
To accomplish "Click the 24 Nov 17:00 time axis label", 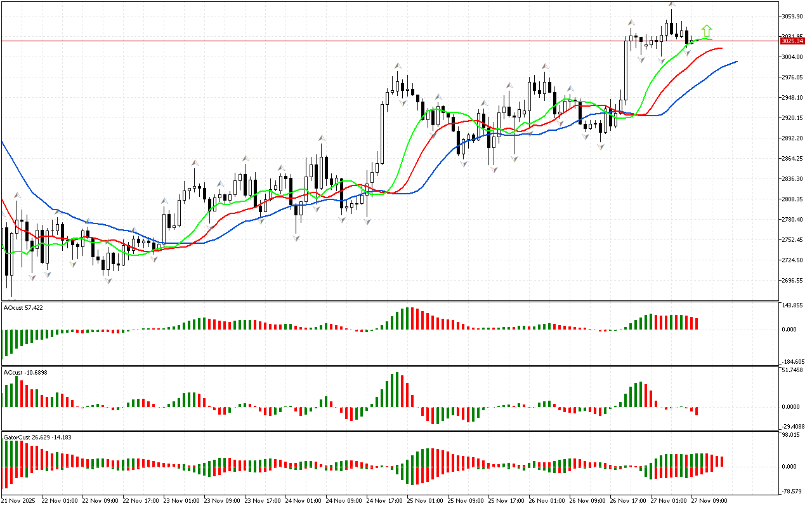I will pos(384,500).
